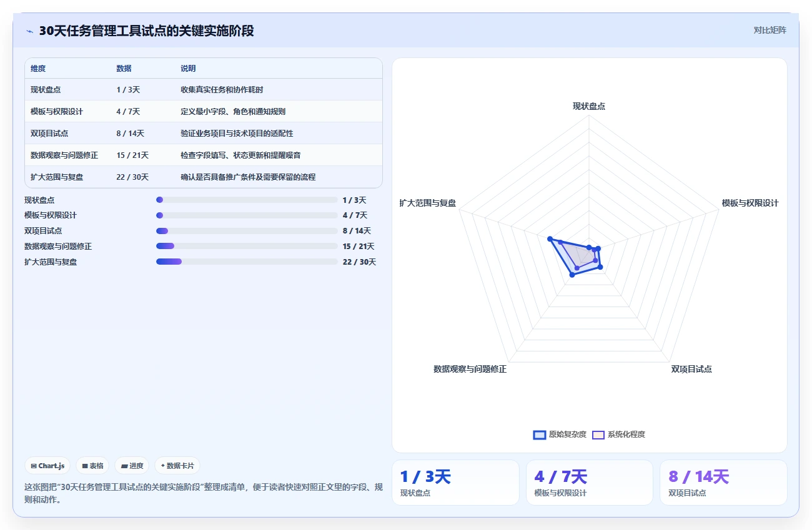Click the 现状盘点 progress bar
Screen dimensions: 812x530
pos(247,200)
